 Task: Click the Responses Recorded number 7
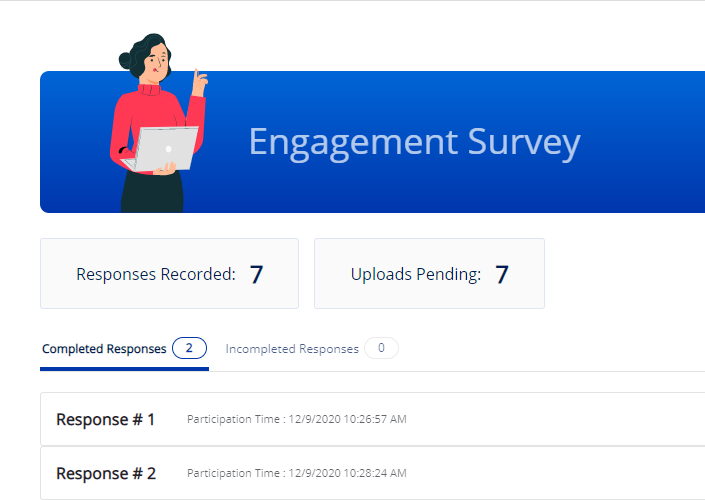(x=256, y=274)
